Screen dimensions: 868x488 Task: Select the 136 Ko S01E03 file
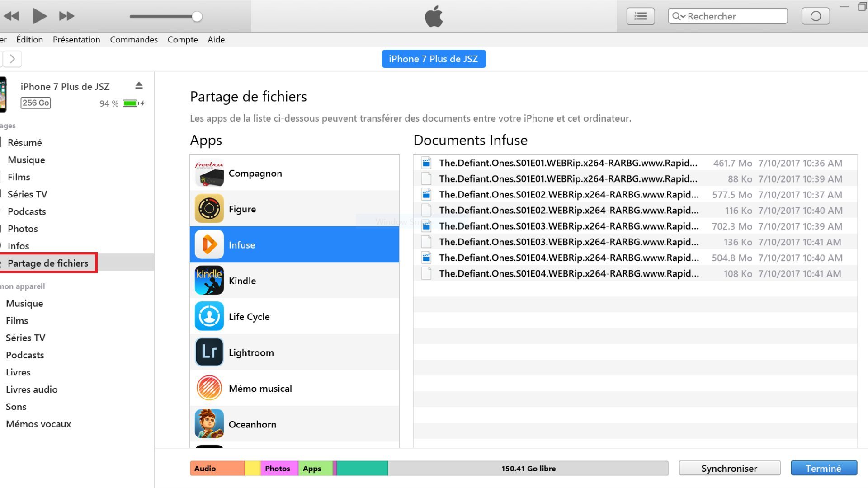tap(635, 242)
